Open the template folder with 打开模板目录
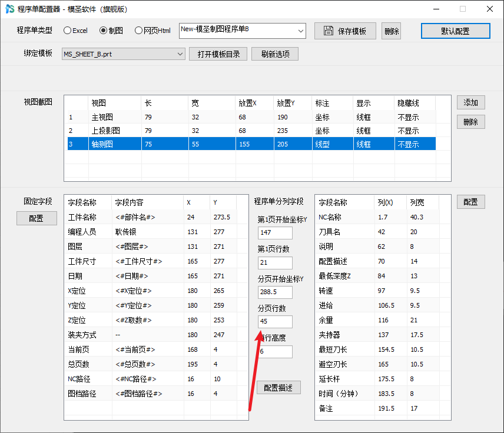504x433 pixels. pos(218,54)
